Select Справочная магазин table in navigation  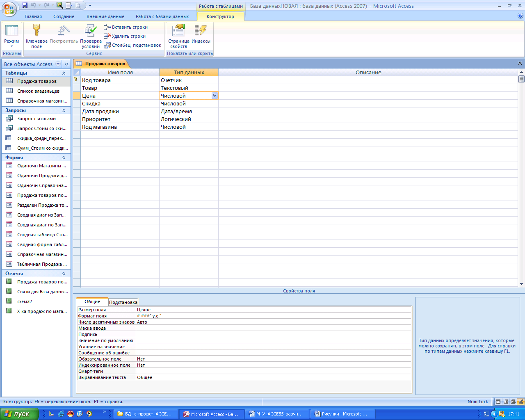coord(36,101)
